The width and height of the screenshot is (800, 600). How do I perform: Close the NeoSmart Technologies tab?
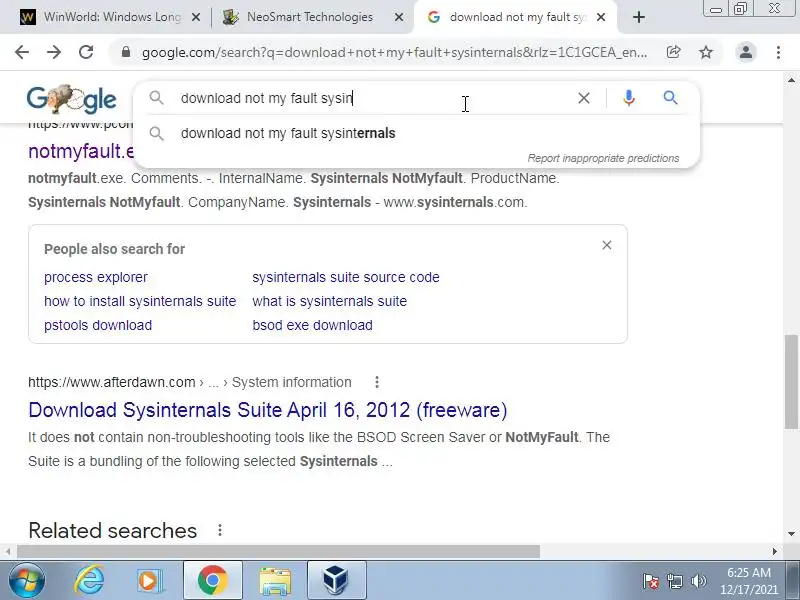399,17
